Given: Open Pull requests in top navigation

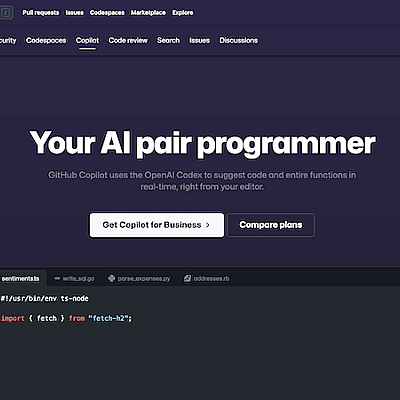Looking at the screenshot, I should click(41, 13).
